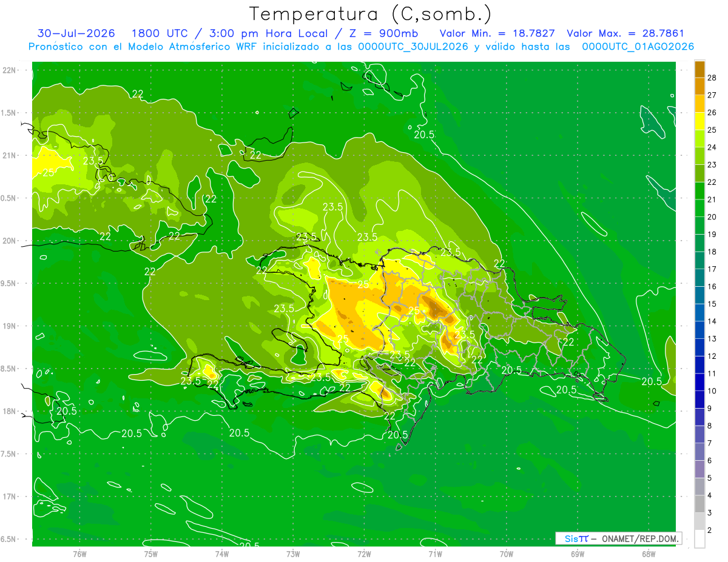Click the brown colorbar swatch above 28
728x562 pixels.
(699, 69)
